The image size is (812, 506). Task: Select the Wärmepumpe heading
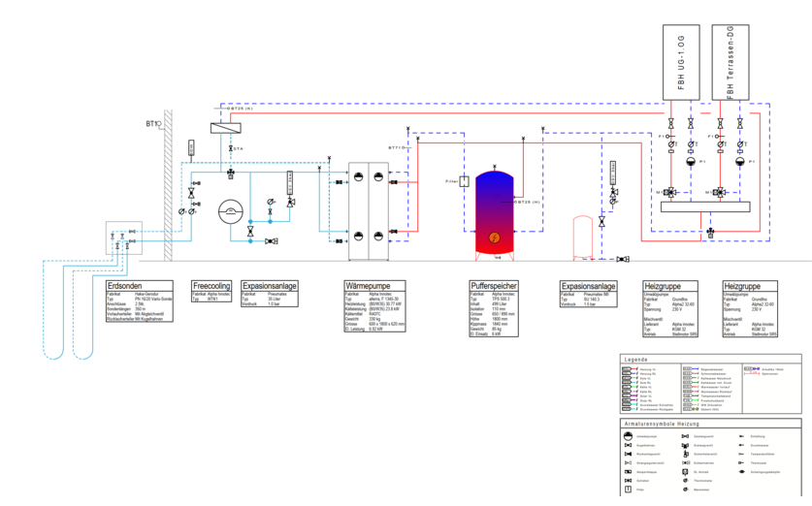coord(368,286)
